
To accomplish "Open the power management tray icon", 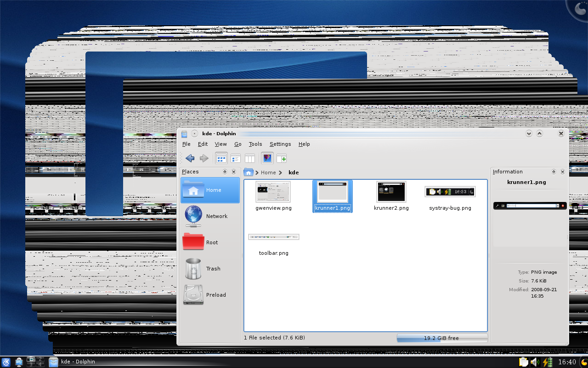I will click(547, 362).
